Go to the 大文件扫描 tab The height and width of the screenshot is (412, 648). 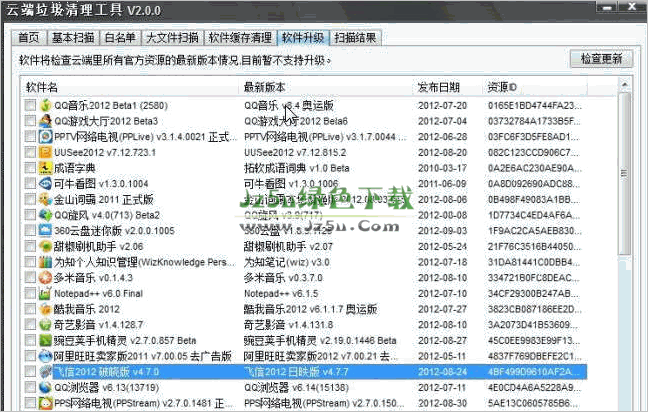(172, 38)
